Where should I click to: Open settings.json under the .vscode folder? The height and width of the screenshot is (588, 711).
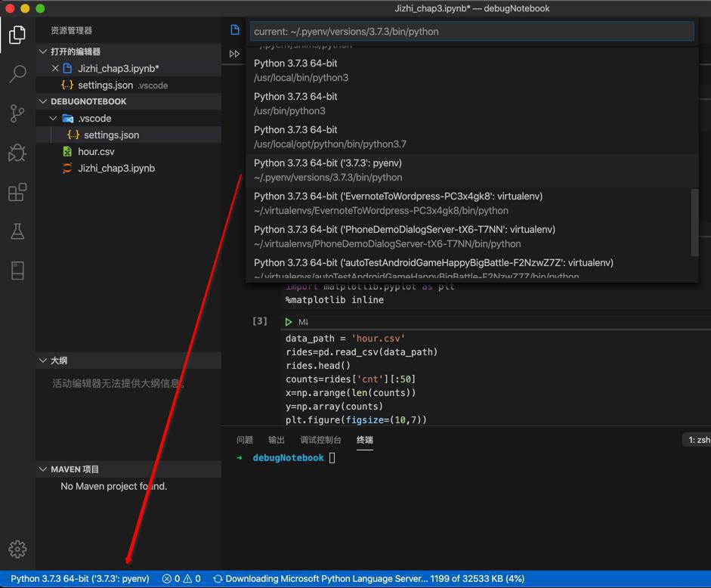[128, 135]
